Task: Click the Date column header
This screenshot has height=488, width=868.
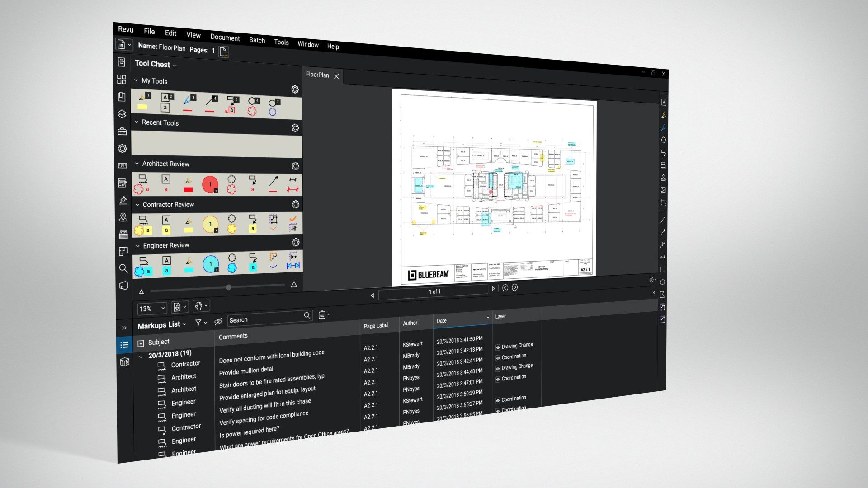Action: click(442, 321)
